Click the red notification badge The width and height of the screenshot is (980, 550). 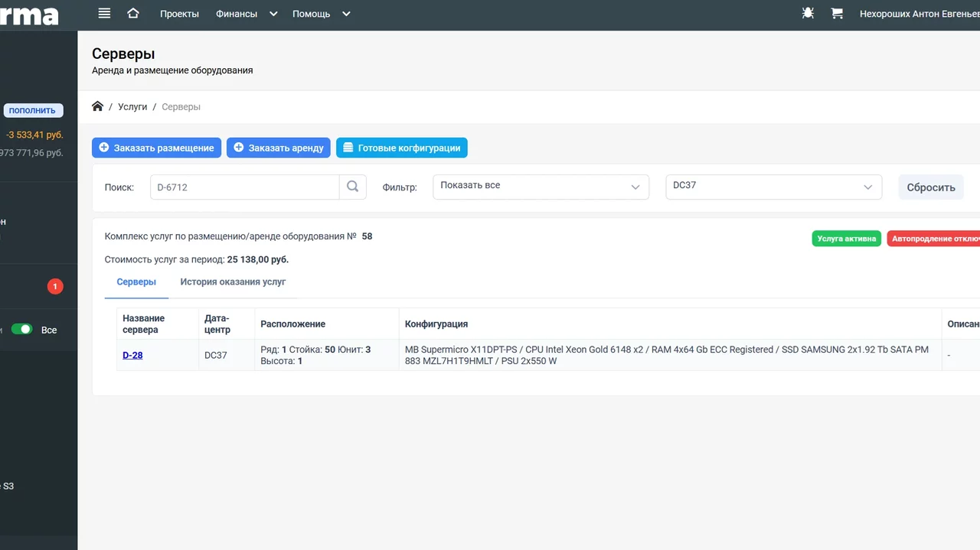point(55,287)
